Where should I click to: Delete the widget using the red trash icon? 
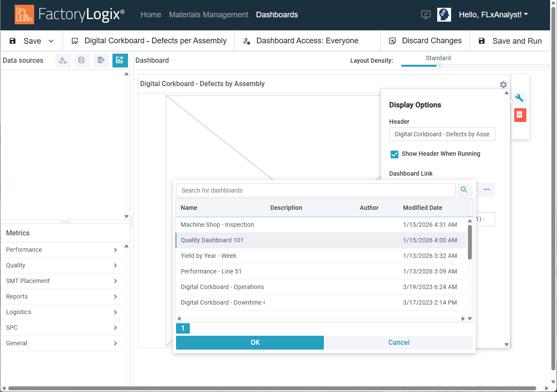520,115
